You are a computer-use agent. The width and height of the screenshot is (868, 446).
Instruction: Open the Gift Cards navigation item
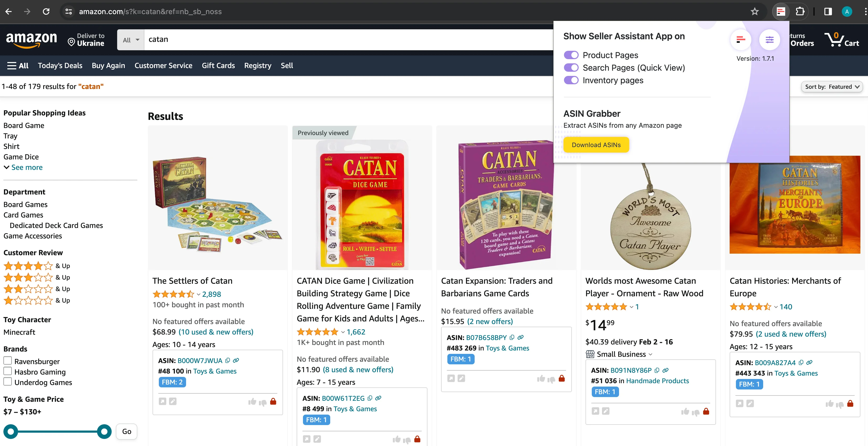[218, 66]
